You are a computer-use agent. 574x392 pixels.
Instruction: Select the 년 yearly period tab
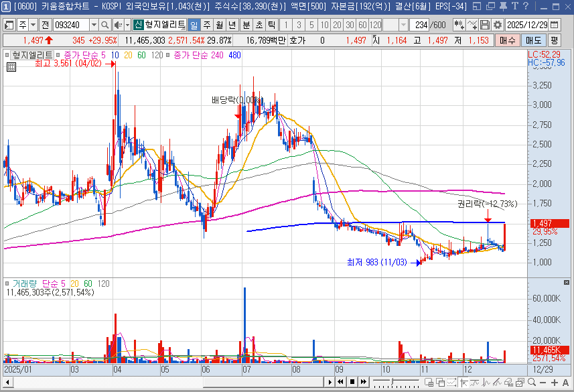[x=232, y=25]
